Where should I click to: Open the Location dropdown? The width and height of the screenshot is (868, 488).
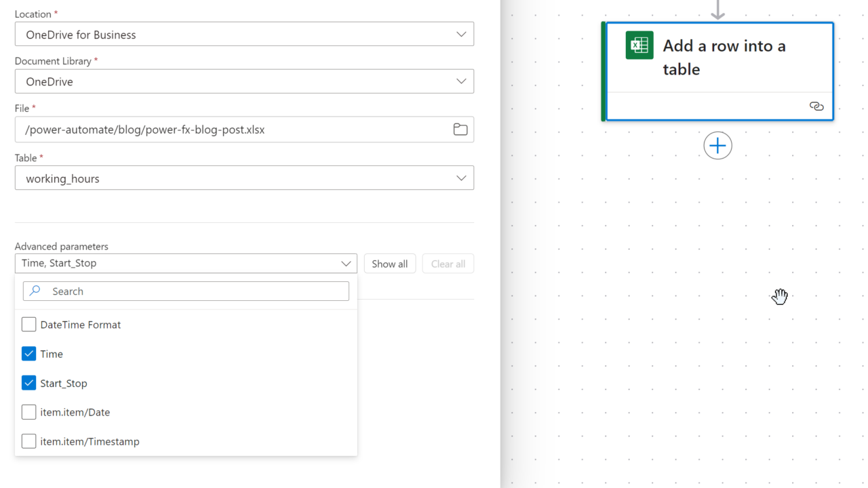click(244, 35)
